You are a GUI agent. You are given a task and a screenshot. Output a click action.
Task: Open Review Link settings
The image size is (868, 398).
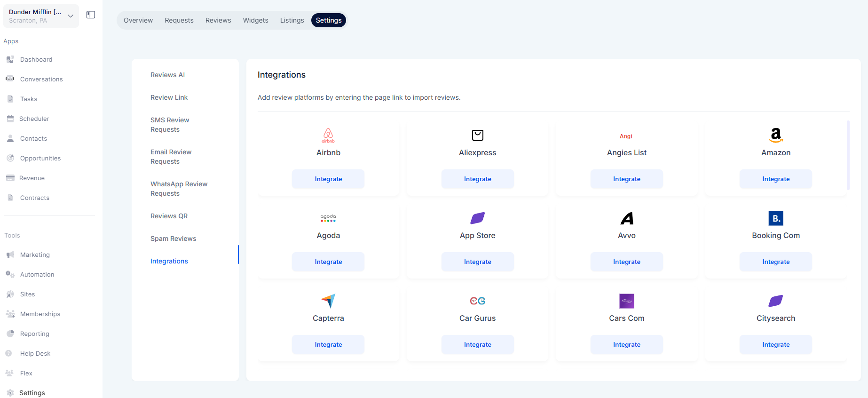(169, 97)
